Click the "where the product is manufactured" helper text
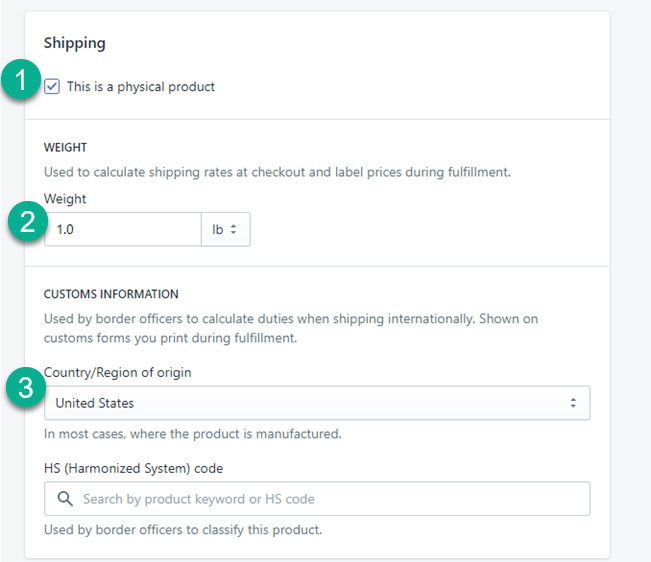The image size is (651, 562). (x=193, y=434)
